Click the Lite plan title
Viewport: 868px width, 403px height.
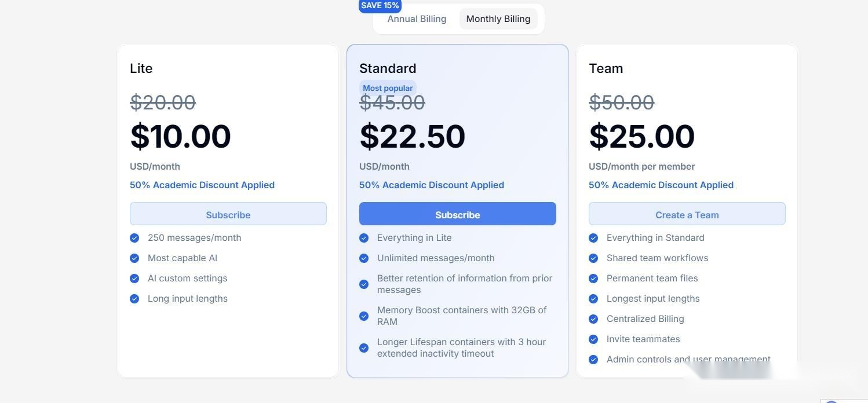141,68
